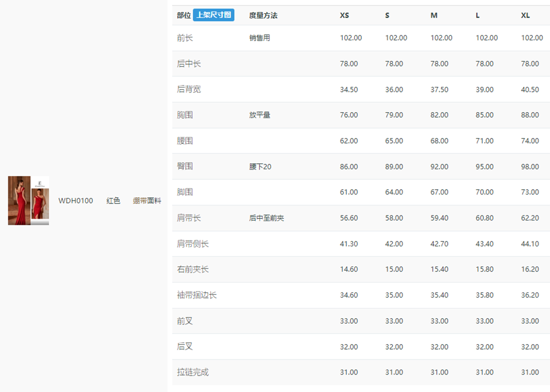Click the 销售用 measurement method cell
The width and height of the screenshot is (550, 392).
260,38
